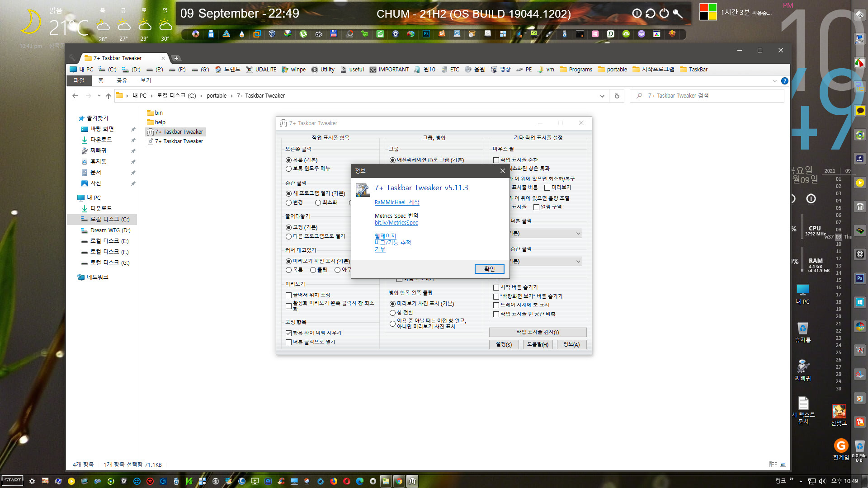868x488 pixels.
Task: Open RaMMicHaeL 제작 link
Action: 397,202
